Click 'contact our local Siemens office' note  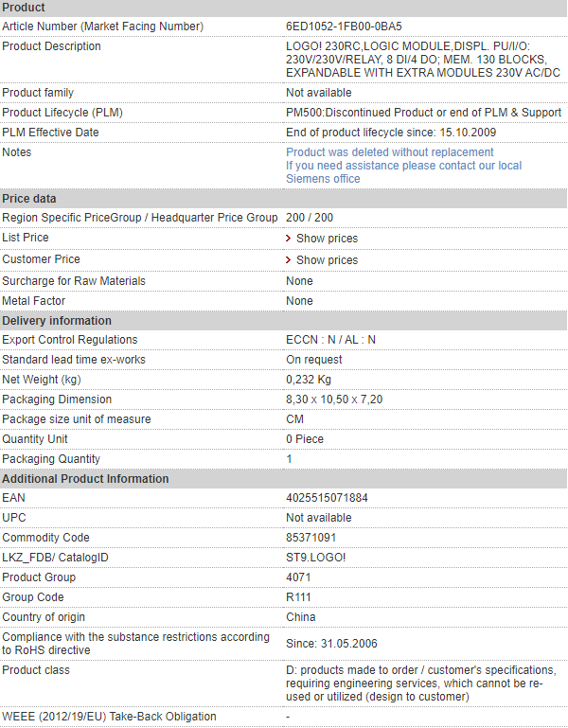[x=403, y=172]
